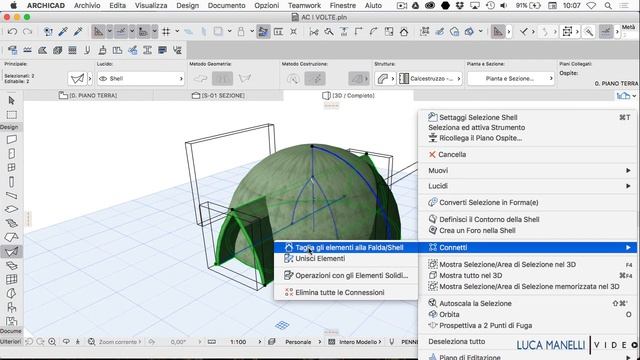Open the Personale layer combination popup

click(320, 342)
